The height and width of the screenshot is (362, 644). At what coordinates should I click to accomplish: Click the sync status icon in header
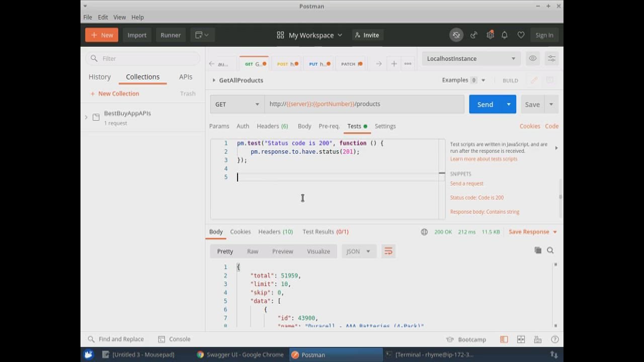coord(456,35)
